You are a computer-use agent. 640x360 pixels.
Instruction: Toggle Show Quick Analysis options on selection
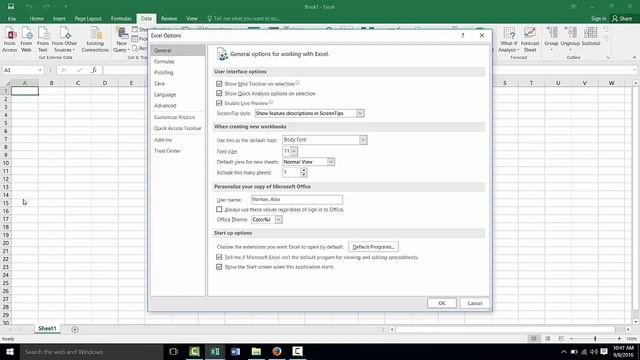(219, 93)
